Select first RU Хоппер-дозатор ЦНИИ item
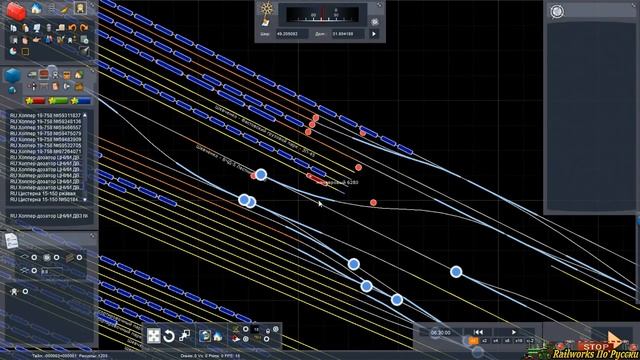 pos(45,158)
